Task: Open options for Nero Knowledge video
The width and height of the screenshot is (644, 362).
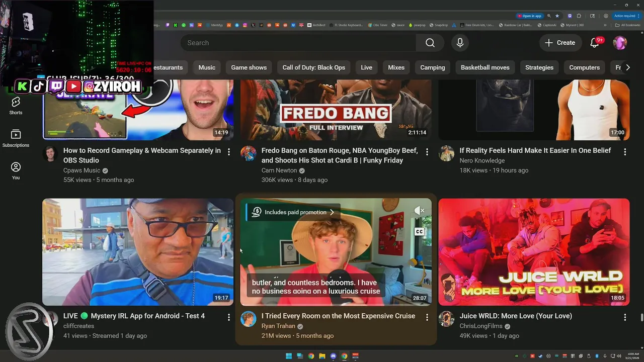Action: point(625,151)
